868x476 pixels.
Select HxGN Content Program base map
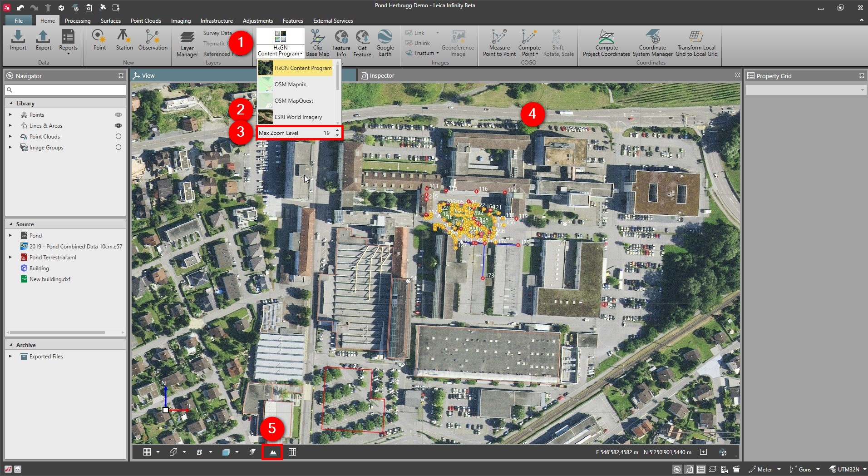coord(296,68)
